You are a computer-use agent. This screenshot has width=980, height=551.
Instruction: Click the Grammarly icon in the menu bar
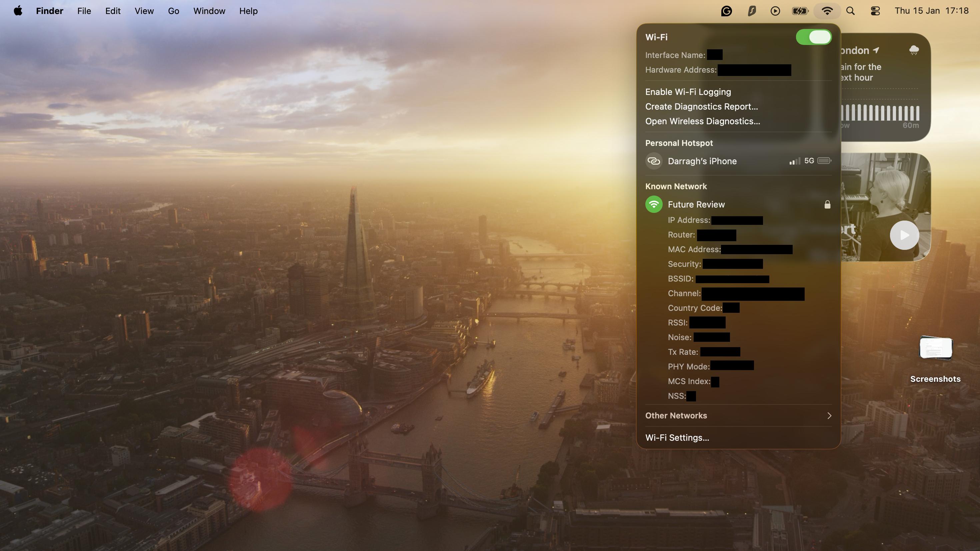pos(726,11)
